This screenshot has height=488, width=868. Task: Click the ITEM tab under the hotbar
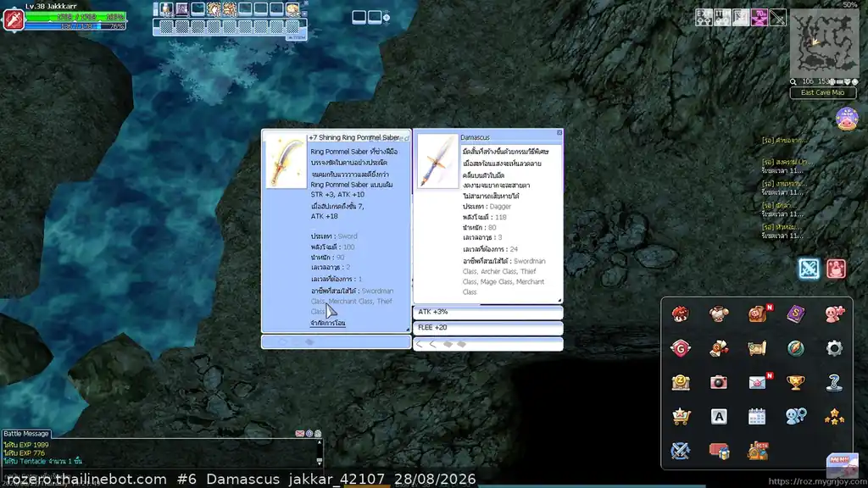click(297, 37)
